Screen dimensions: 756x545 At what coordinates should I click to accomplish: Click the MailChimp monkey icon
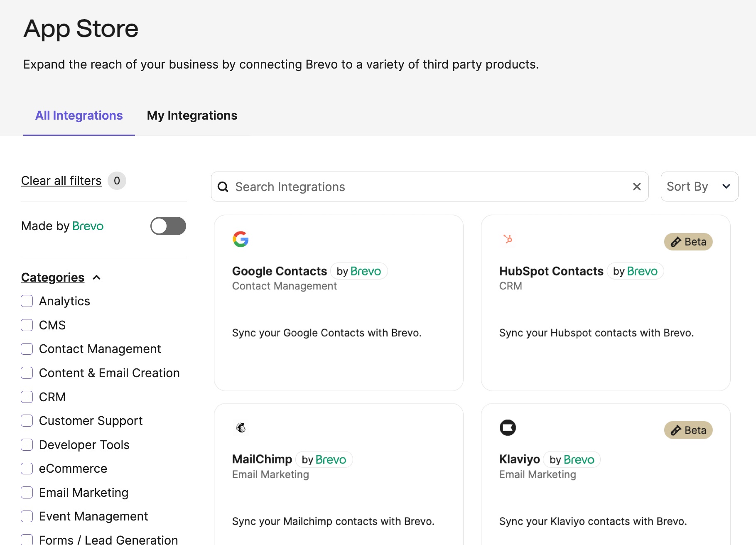coord(241,427)
